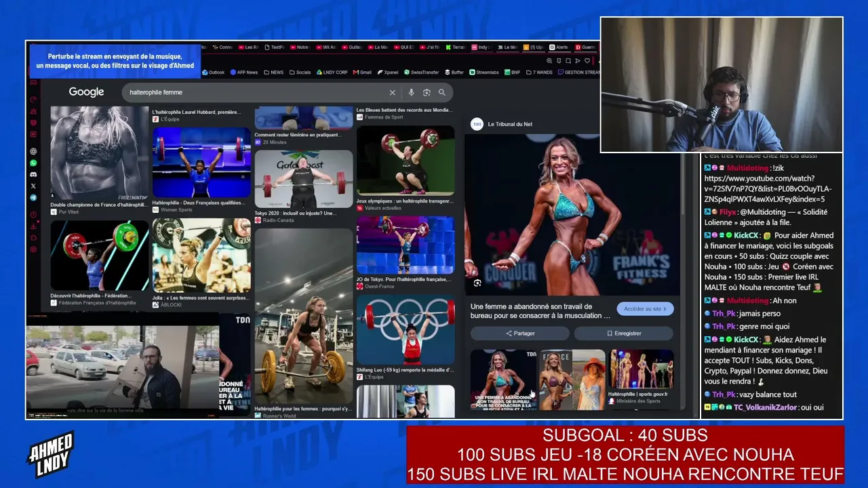
Task: Open WhatsApp in the browser sidebar
Action: click(x=33, y=163)
